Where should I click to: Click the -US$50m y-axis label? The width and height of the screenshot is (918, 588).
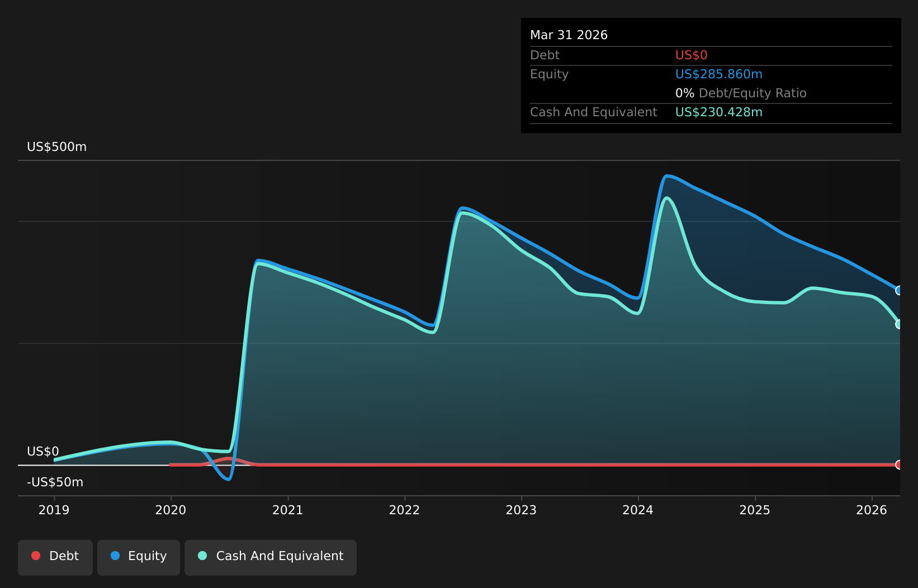click(55, 482)
